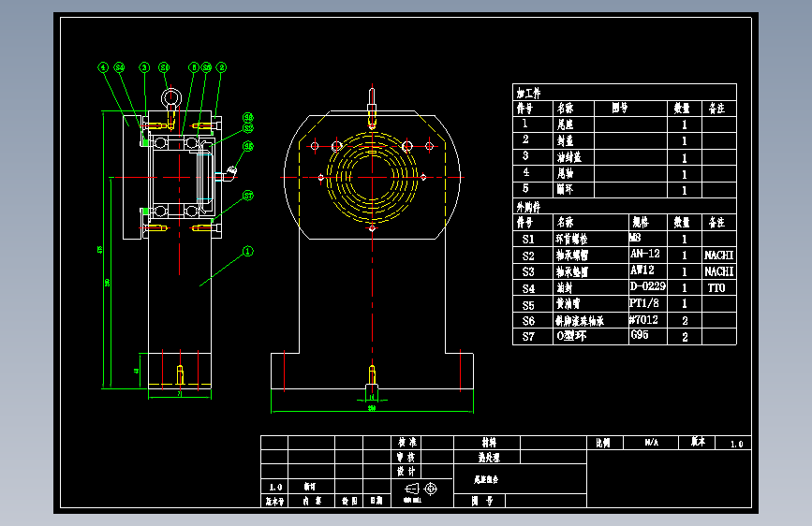
Task: Select balloon 1 pointing to base
Action: pos(248,251)
